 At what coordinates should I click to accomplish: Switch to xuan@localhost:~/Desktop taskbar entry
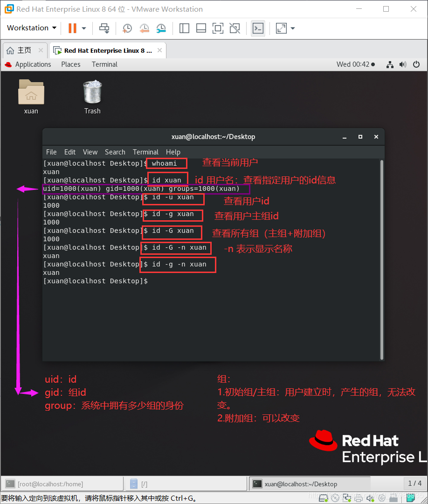click(310, 484)
